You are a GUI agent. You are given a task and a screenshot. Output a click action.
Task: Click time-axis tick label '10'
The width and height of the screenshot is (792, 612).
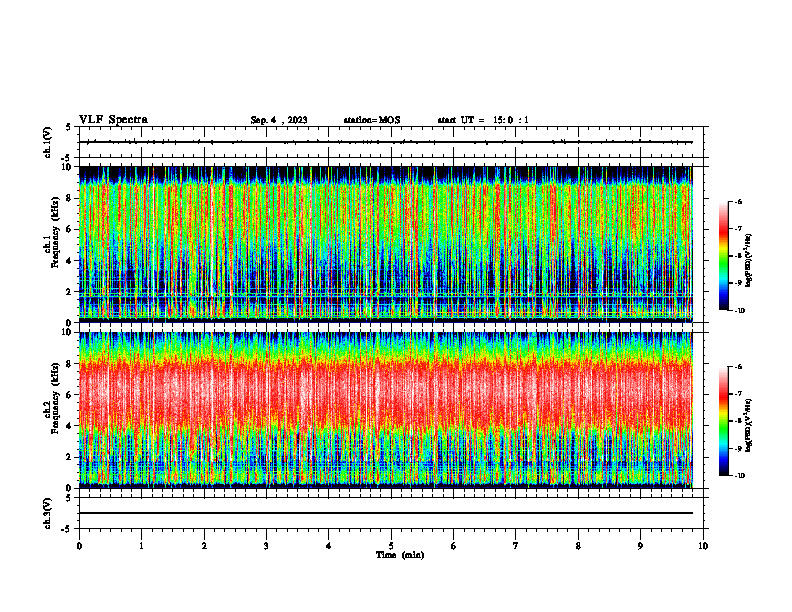(703, 546)
